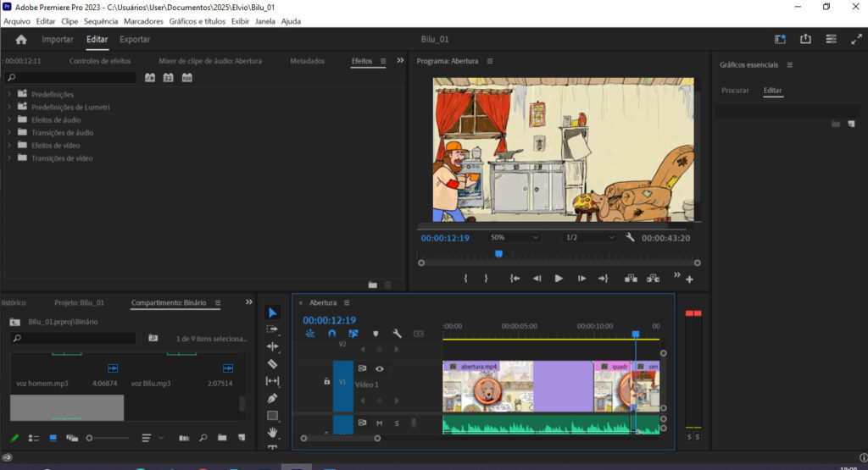Open the 1/2 playback resolution dropdown

tap(589, 237)
